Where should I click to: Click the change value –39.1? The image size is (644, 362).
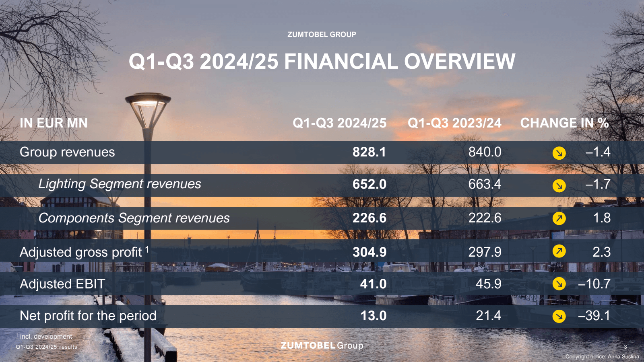tap(594, 316)
